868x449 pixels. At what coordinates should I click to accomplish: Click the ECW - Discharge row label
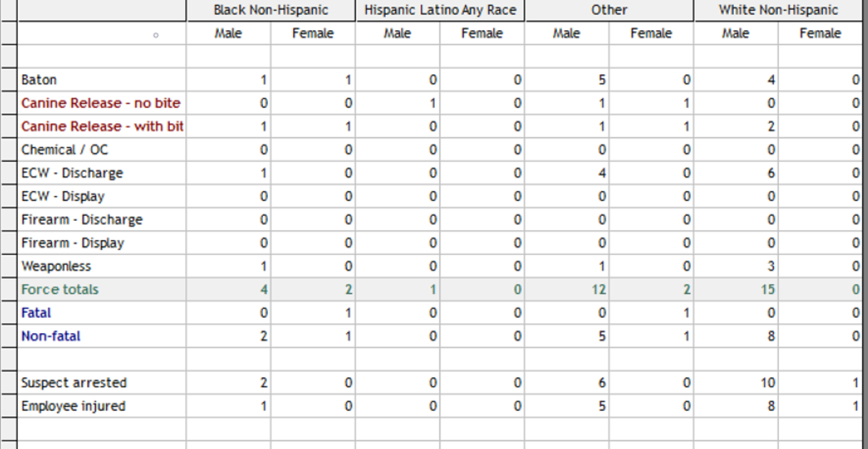[x=72, y=173]
